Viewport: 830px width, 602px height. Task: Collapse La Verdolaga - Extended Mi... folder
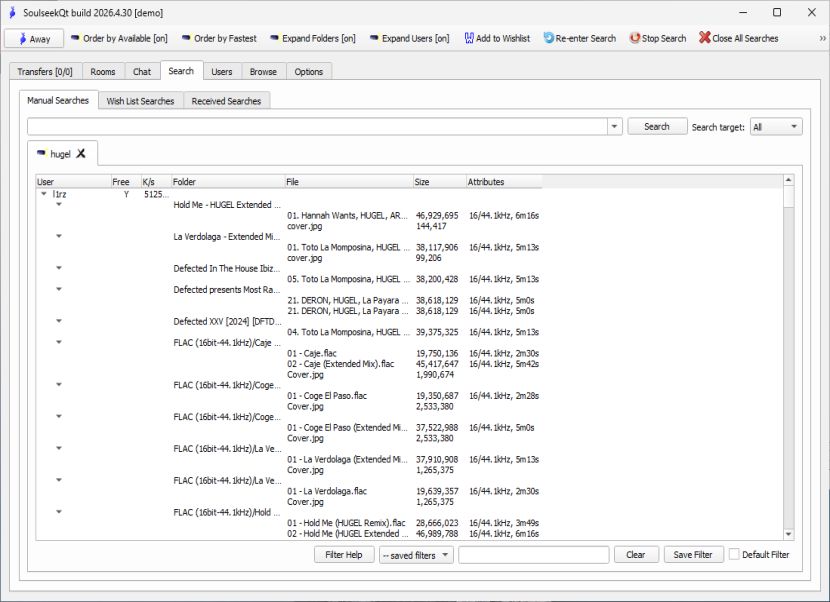tap(59, 236)
